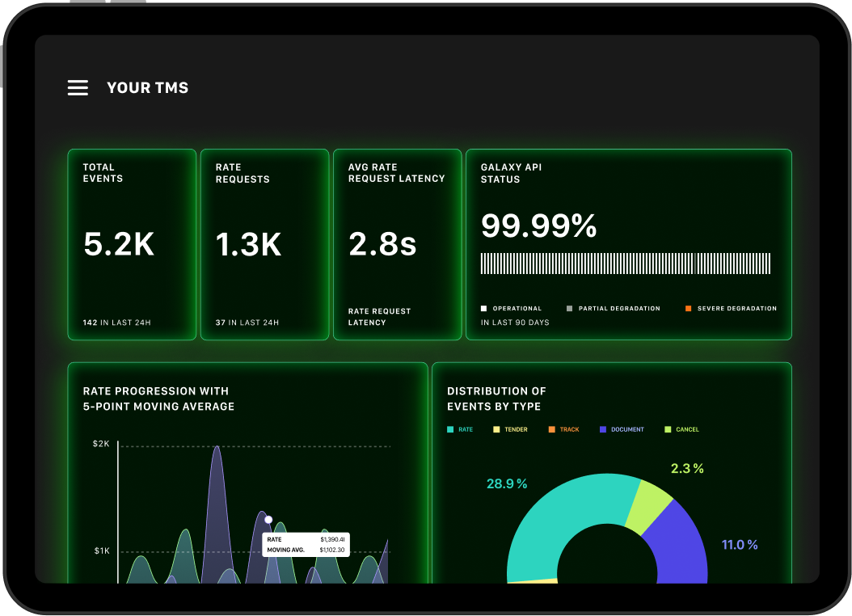Screen dimensions: 852x616
Task: Click the Rate Progression chart title
Action: pos(158,399)
